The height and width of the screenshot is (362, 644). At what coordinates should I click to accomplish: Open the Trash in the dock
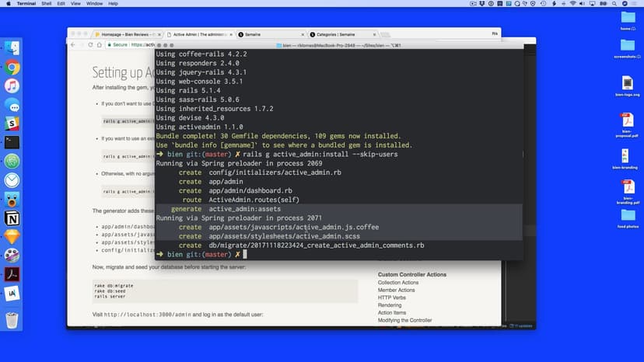(12, 319)
